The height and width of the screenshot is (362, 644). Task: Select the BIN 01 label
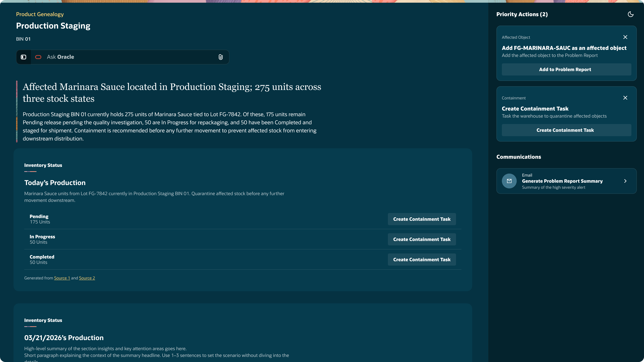pos(23,39)
